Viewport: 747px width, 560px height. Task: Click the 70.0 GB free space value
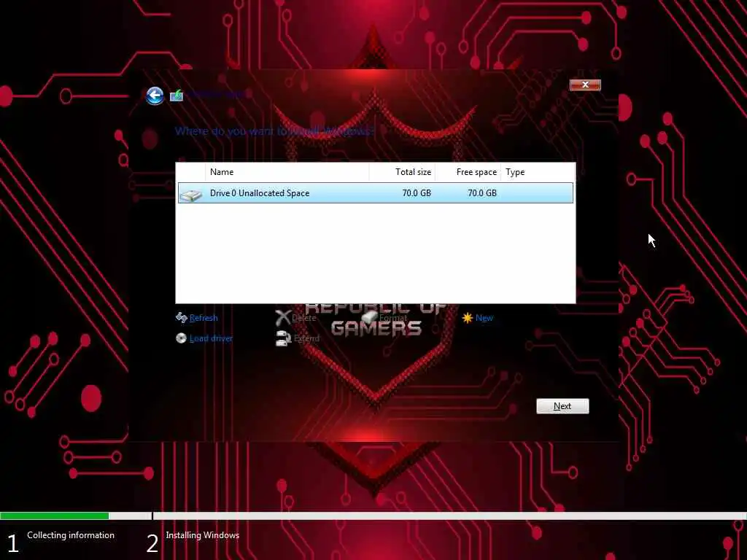pos(481,192)
